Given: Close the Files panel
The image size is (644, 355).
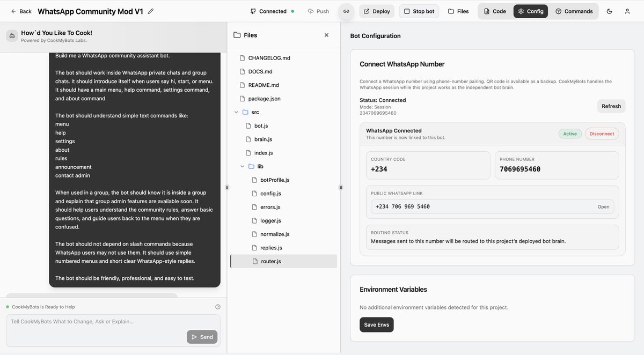Looking at the screenshot, I should point(326,35).
